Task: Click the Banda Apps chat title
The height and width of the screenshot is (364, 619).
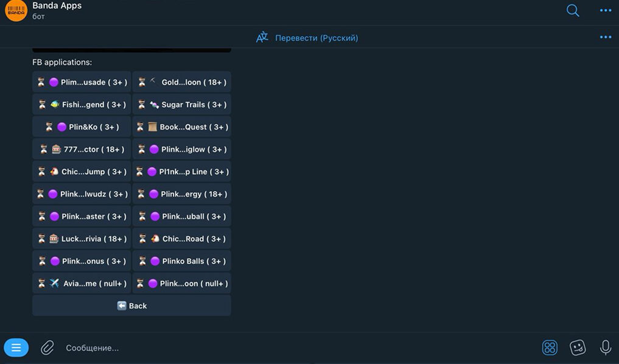Action: click(x=57, y=5)
